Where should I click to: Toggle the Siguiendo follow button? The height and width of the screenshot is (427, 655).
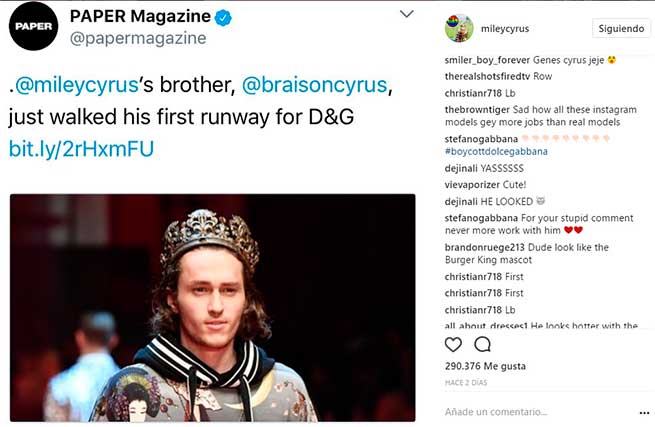[x=621, y=28]
